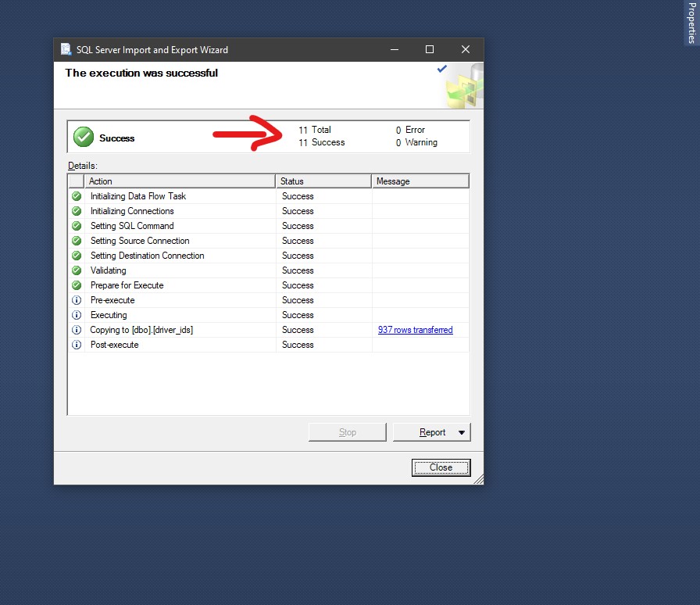700x605 pixels.
Task: Click the green Success circle icon
Action: click(83, 136)
